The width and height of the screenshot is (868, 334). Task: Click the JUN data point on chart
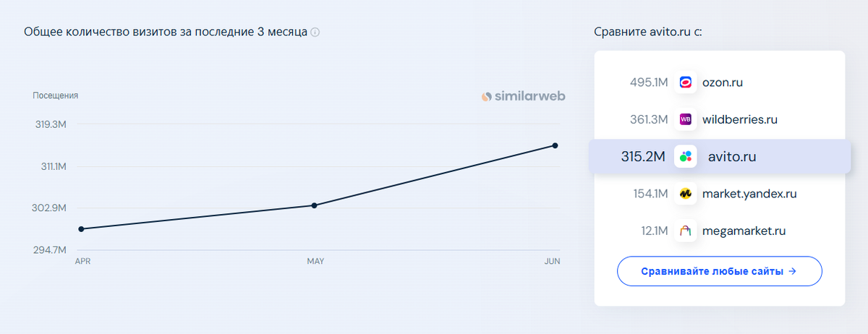tap(555, 145)
